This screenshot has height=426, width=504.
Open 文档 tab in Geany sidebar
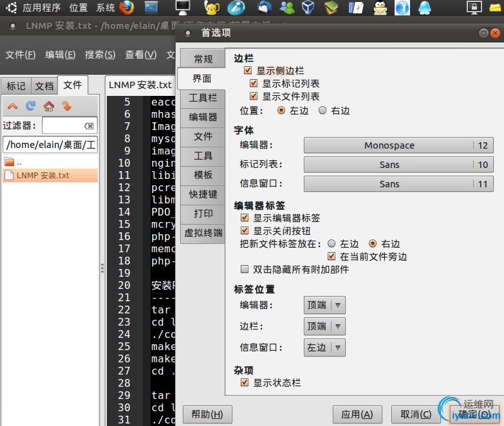click(x=44, y=86)
